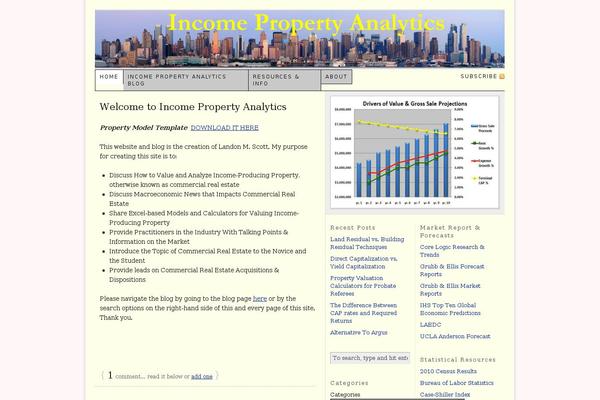Click the RSS feed icon beside Subscribe
The height and width of the screenshot is (400, 600).
(x=502, y=77)
